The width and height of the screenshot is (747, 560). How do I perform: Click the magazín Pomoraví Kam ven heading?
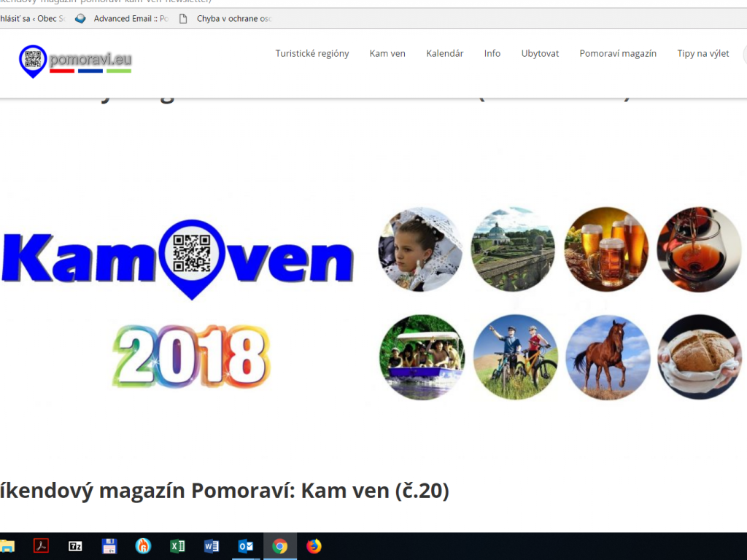click(225, 491)
